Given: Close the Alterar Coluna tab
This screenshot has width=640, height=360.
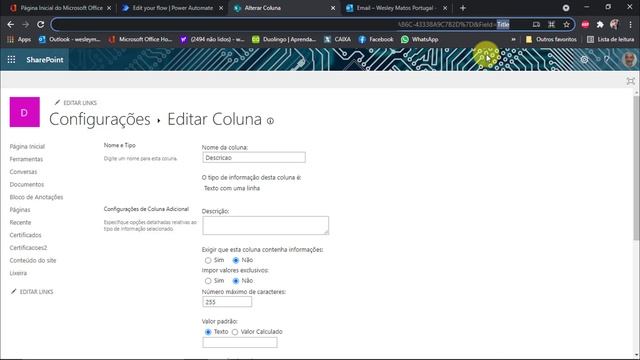Looking at the screenshot, I should coord(333,8).
